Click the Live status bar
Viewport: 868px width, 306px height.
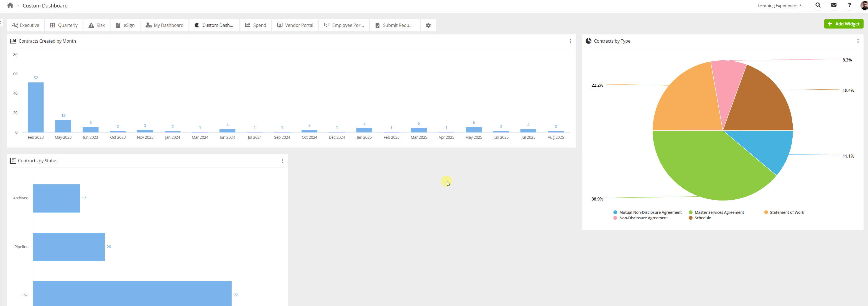click(x=132, y=294)
